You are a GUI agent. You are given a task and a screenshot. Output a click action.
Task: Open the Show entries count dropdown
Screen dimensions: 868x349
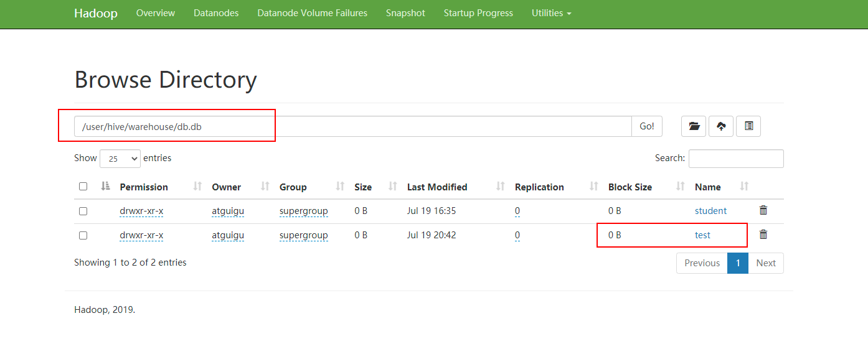pyautogui.click(x=120, y=159)
